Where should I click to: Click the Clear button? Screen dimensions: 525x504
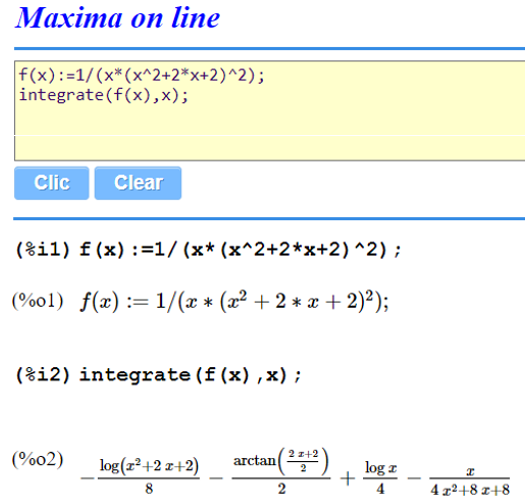(138, 183)
